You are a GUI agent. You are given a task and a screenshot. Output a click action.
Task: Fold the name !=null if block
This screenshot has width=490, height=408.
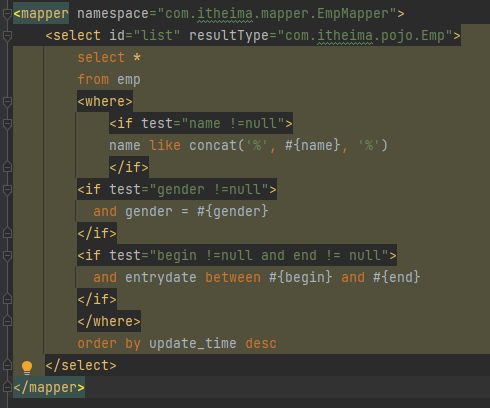pos(7,124)
